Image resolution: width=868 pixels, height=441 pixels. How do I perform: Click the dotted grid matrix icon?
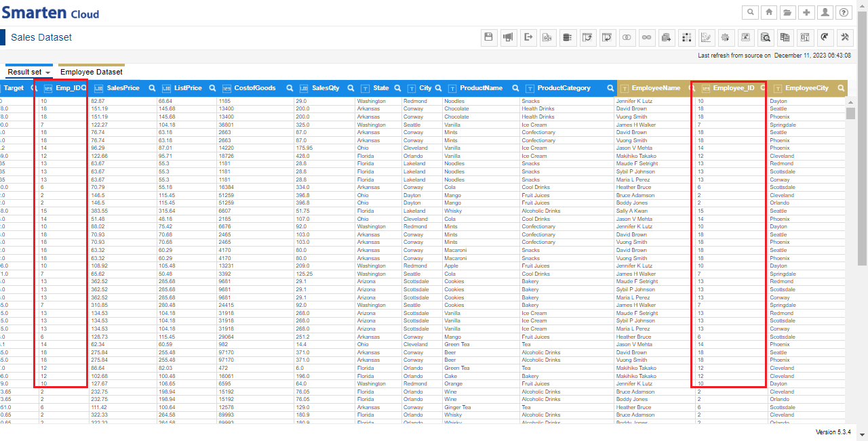click(x=686, y=37)
